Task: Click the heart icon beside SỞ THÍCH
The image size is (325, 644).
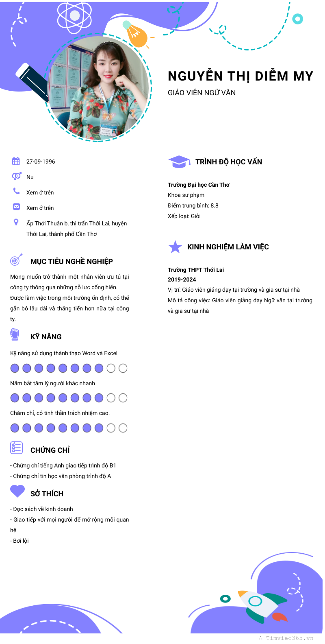Action: (17, 491)
